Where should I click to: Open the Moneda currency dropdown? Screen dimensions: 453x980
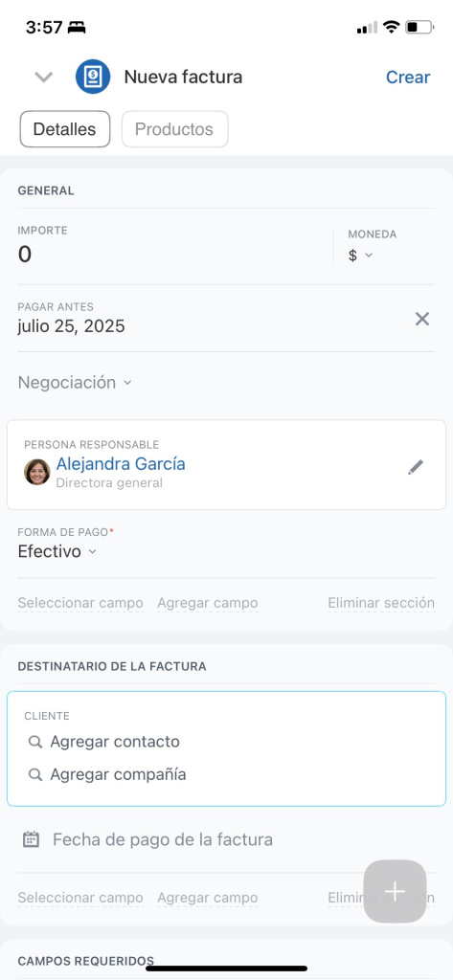tap(360, 255)
